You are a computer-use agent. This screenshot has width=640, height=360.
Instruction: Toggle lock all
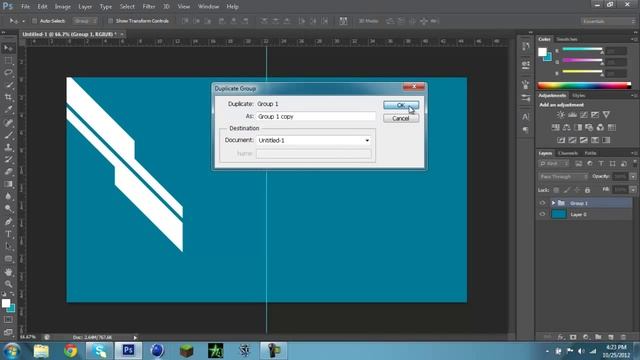tap(587, 190)
